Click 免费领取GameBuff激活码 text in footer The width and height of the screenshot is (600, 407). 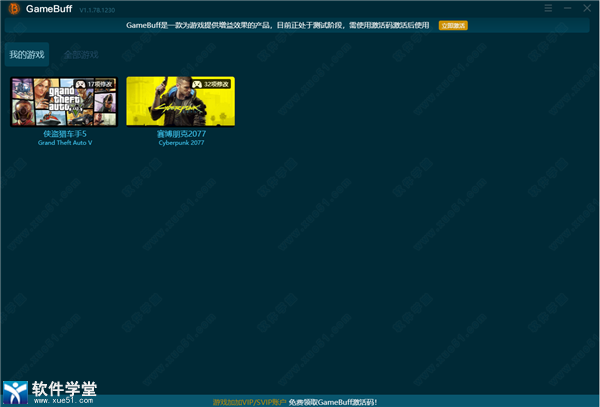click(x=332, y=401)
